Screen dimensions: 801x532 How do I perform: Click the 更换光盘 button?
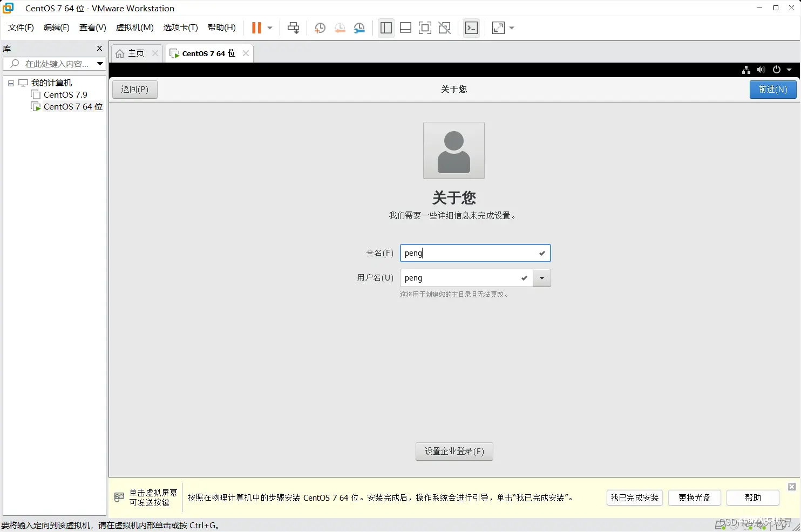[x=695, y=497]
